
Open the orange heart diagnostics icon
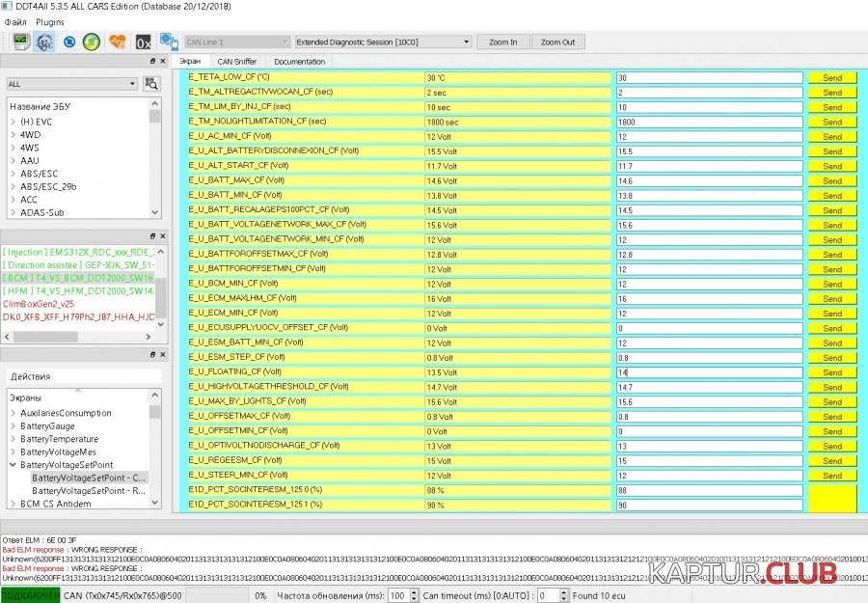click(x=118, y=41)
